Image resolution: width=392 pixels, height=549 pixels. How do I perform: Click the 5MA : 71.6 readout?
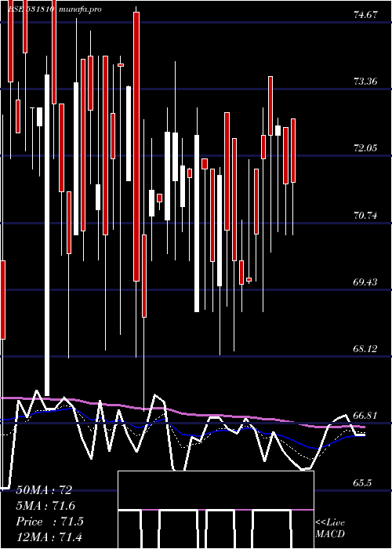click(45, 506)
